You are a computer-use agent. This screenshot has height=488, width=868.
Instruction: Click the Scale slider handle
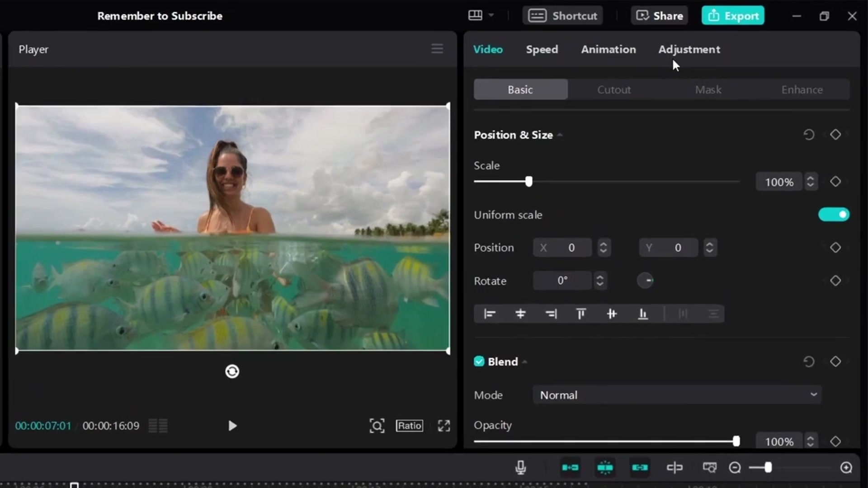click(x=528, y=182)
